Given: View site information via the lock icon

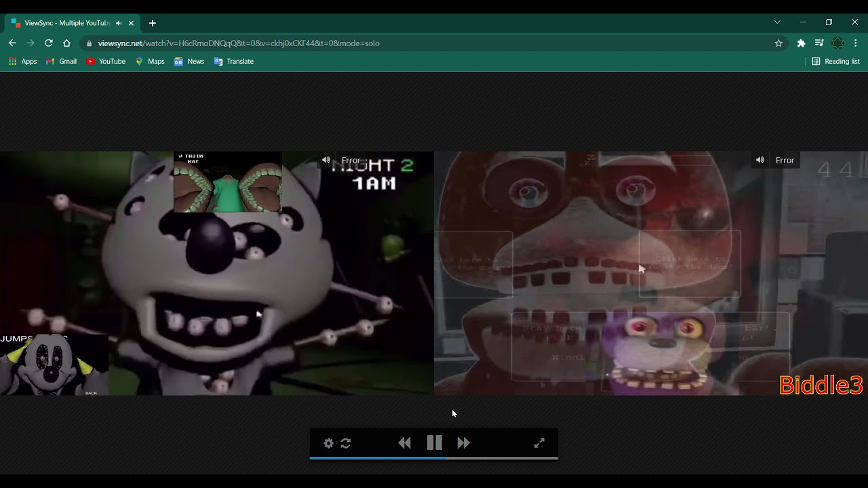Looking at the screenshot, I should pyautogui.click(x=89, y=43).
